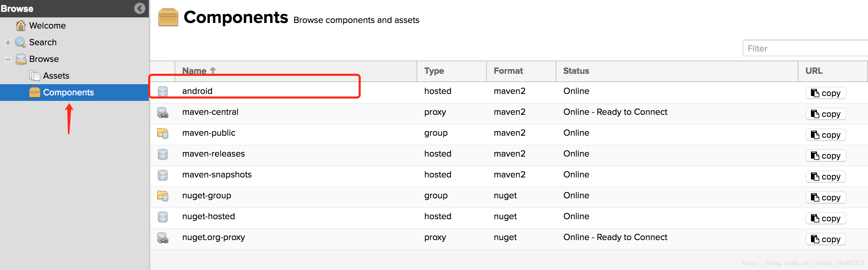Copy the maven-public repository URL
Screen dimensions: 868x270
coord(826,135)
